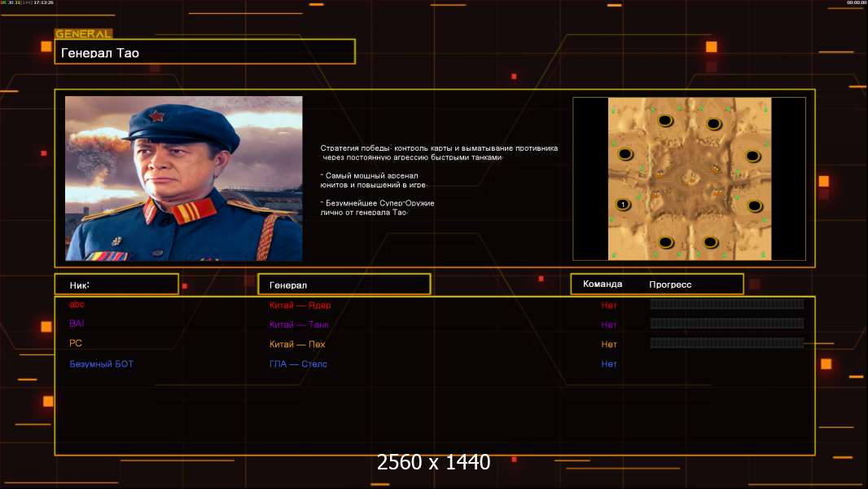Pick the southernmost left start position on the minimap
This screenshot has height=489, width=868.
(665, 242)
